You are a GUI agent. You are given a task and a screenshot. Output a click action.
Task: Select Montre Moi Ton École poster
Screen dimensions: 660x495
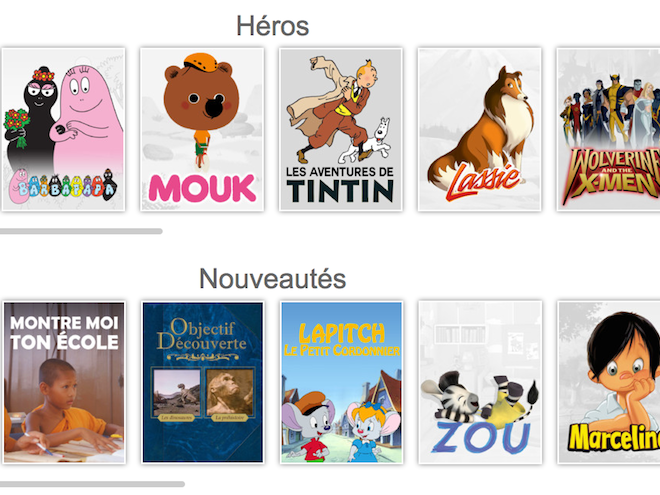coord(64,382)
